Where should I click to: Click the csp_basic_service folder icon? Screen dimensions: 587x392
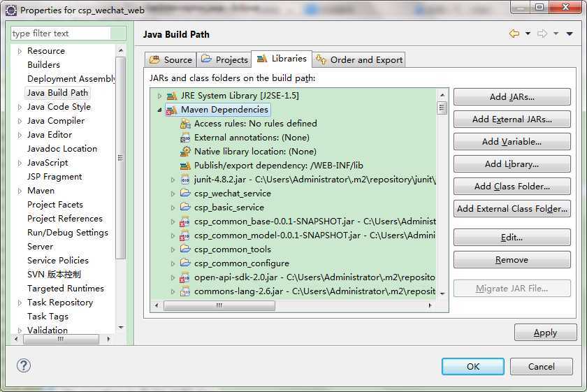[185, 207]
